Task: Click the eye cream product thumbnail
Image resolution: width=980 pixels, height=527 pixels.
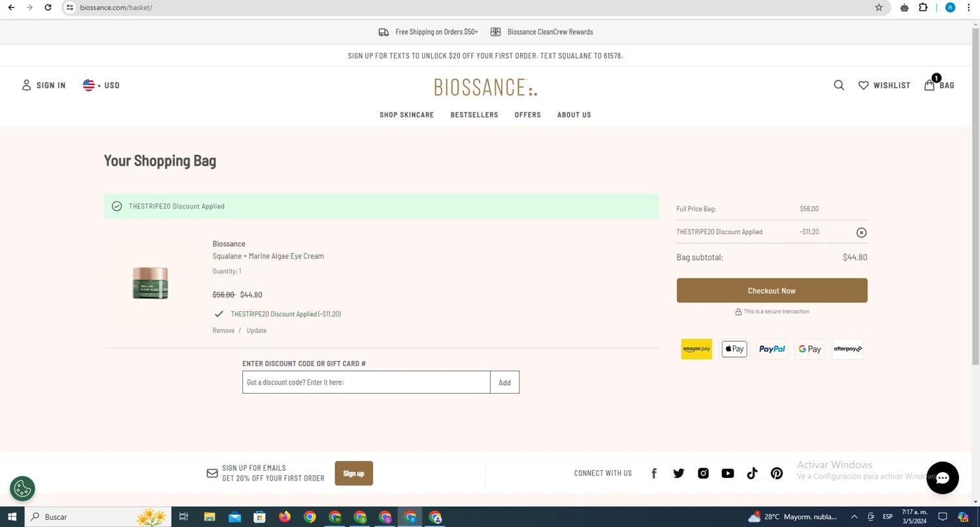Action: coord(150,282)
